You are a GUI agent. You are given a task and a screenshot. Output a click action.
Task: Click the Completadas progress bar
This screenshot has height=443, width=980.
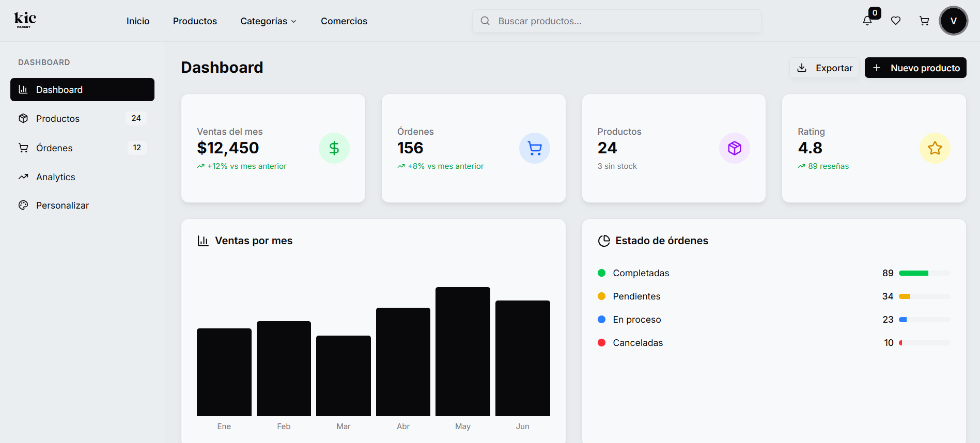coord(925,273)
